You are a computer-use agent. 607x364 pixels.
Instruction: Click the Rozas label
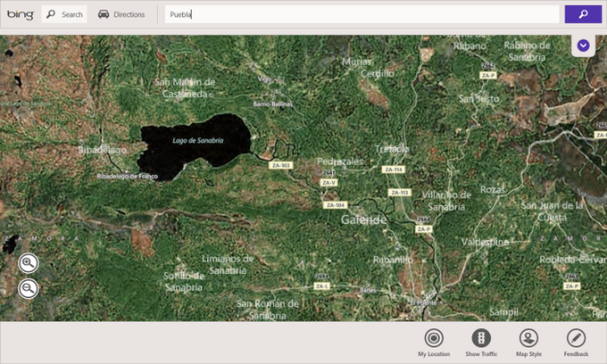tap(493, 189)
